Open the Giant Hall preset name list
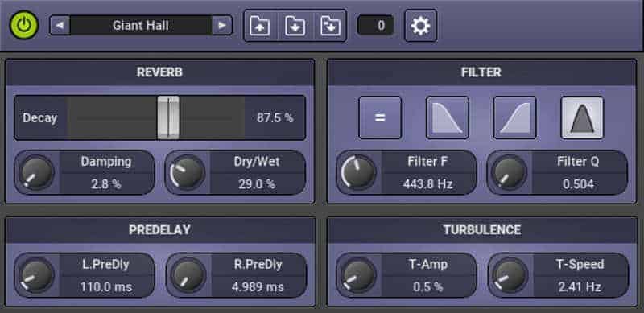 (x=141, y=26)
